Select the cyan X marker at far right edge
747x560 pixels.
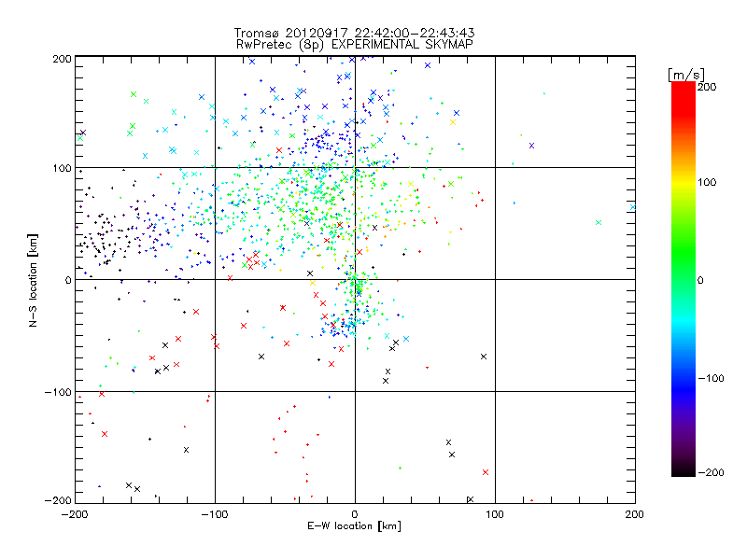633,207
